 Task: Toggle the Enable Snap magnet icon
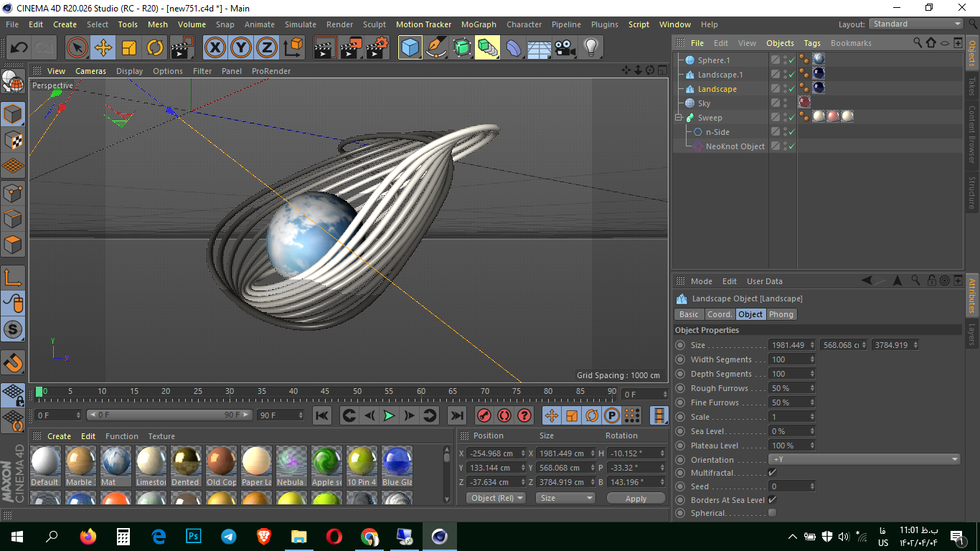pos(14,362)
